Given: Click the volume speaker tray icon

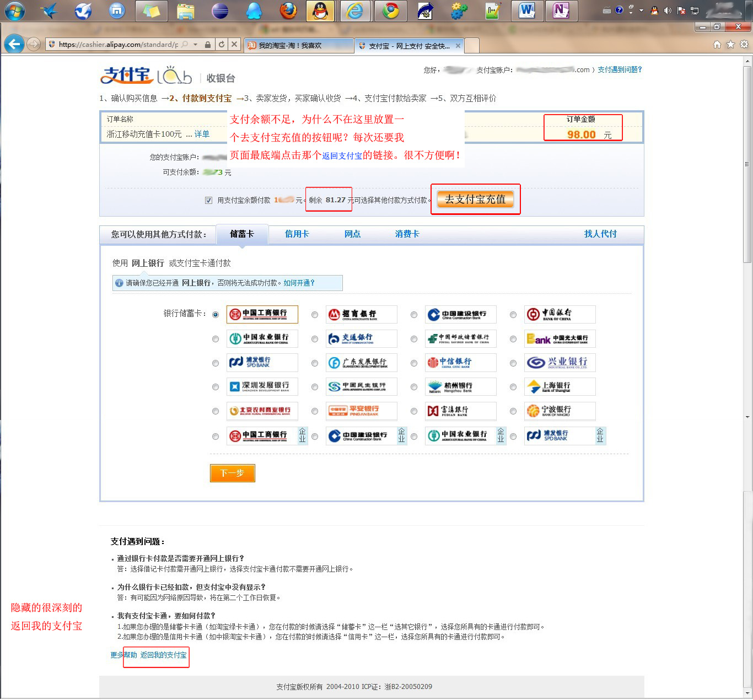Looking at the screenshot, I should click(x=668, y=10).
